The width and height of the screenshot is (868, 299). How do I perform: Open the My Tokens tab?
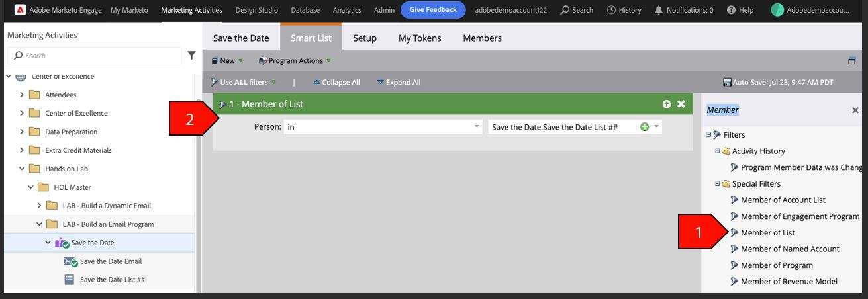(x=420, y=38)
